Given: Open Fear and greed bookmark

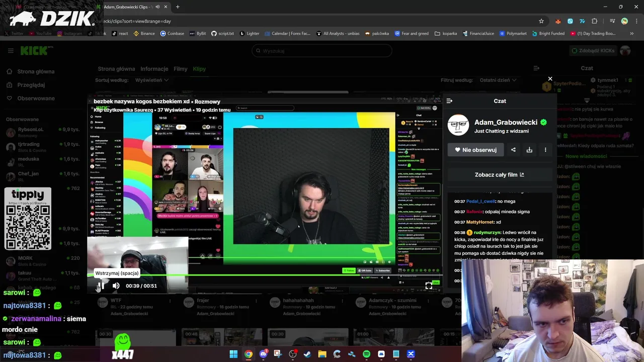Looking at the screenshot, I should tap(412, 34).
